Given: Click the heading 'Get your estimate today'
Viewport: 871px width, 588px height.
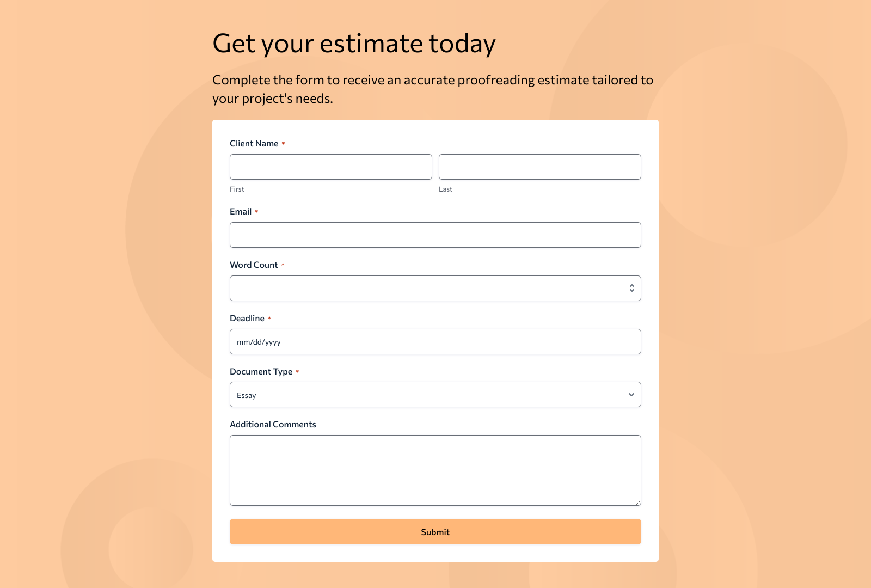Looking at the screenshot, I should pos(354,44).
